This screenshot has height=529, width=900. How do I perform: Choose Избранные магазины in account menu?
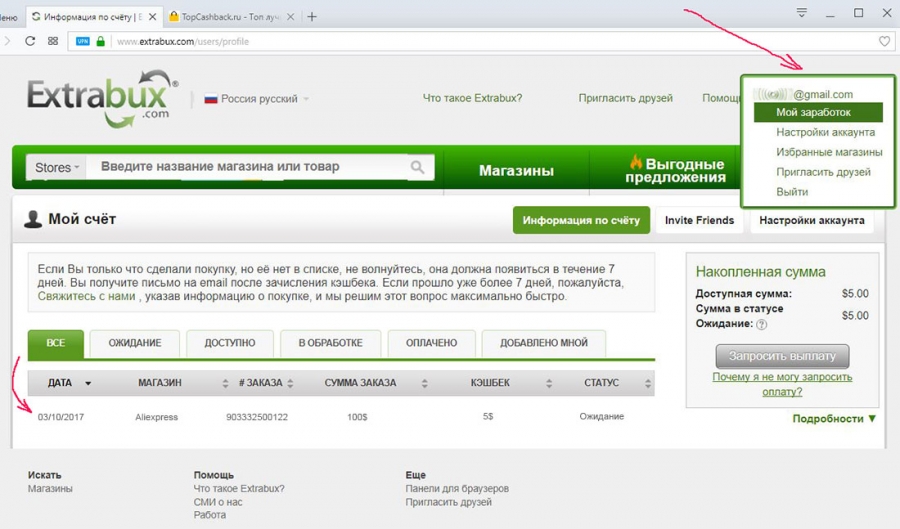coord(829,152)
